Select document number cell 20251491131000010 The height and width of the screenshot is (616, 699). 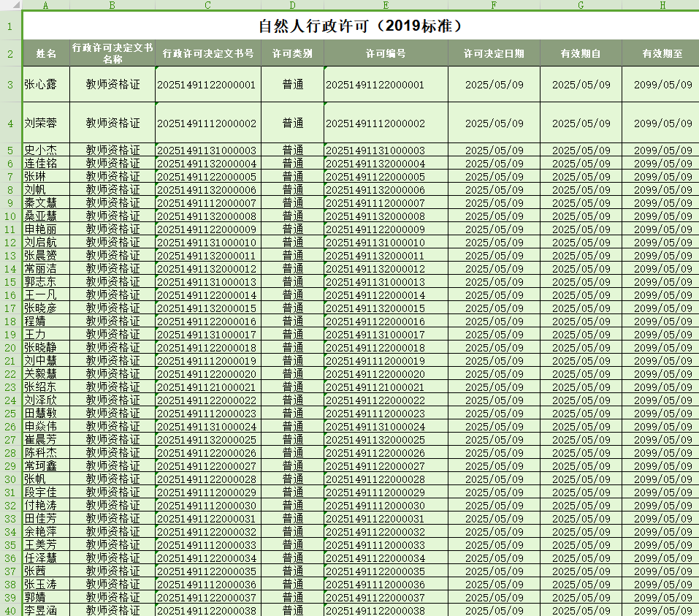pos(207,243)
